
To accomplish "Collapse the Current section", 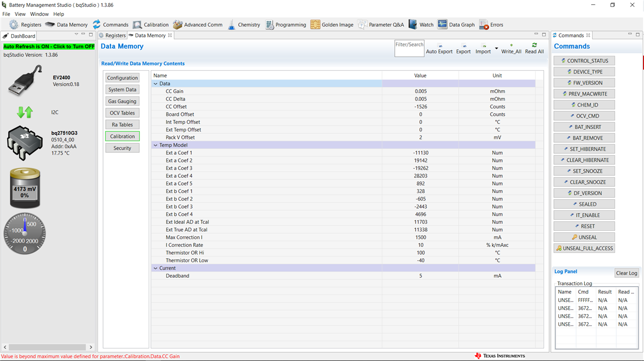I will (x=156, y=268).
